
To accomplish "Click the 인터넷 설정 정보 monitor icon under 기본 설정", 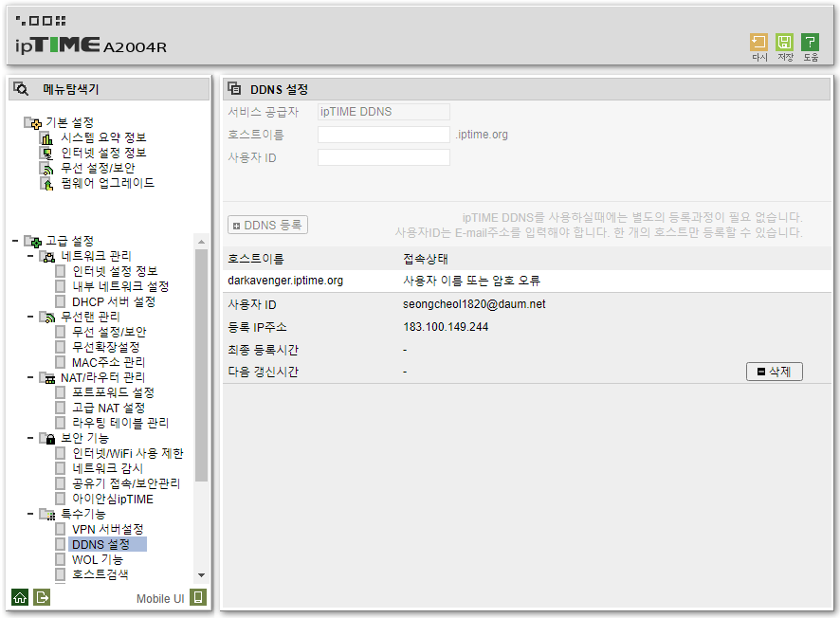I will click(x=46, y=154).
